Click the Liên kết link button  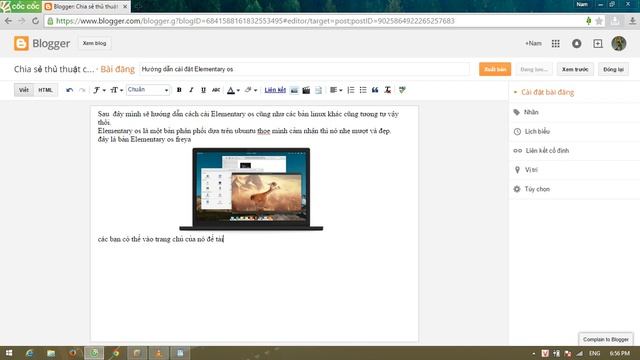coord(275,90)
